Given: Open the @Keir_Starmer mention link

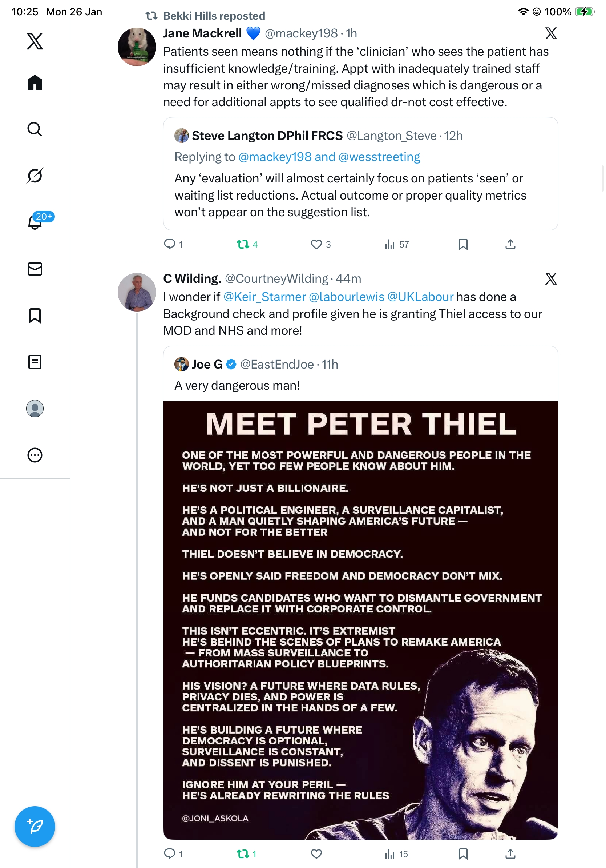Looking at the screenshot, I should point(264,297).
